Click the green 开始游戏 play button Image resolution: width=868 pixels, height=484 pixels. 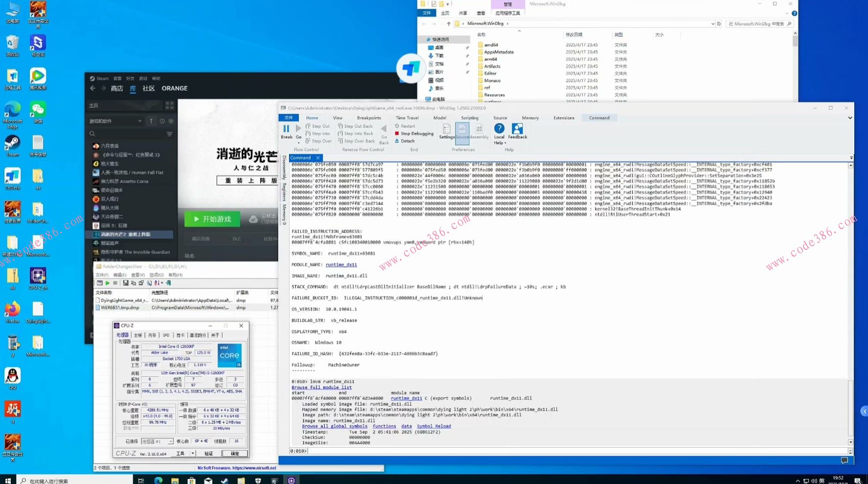point(212,219)
